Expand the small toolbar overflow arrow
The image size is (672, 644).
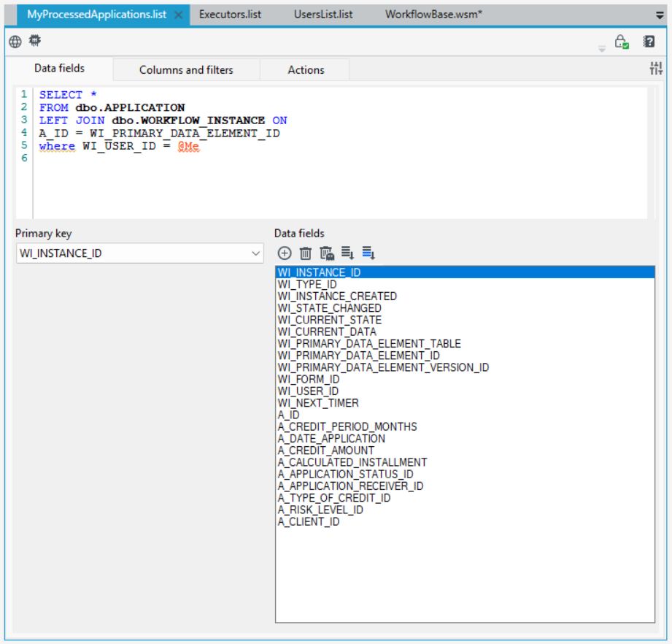pyautogui.click(x=602, y=50)
